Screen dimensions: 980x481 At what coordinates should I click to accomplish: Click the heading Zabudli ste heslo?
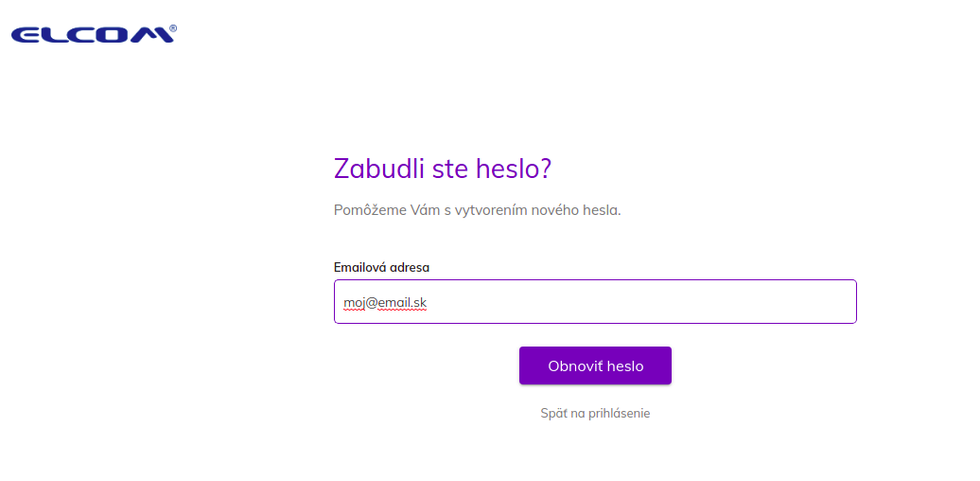click(x=443, y=169)
